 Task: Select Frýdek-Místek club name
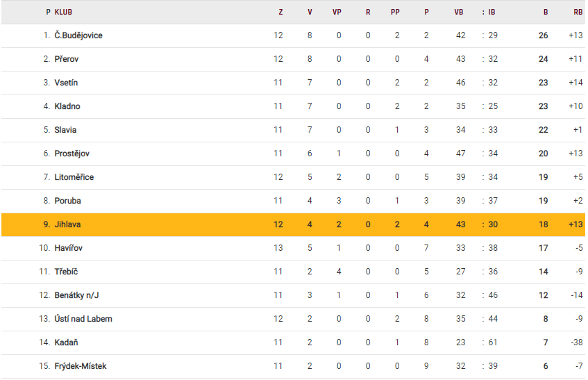coord(80,366)
